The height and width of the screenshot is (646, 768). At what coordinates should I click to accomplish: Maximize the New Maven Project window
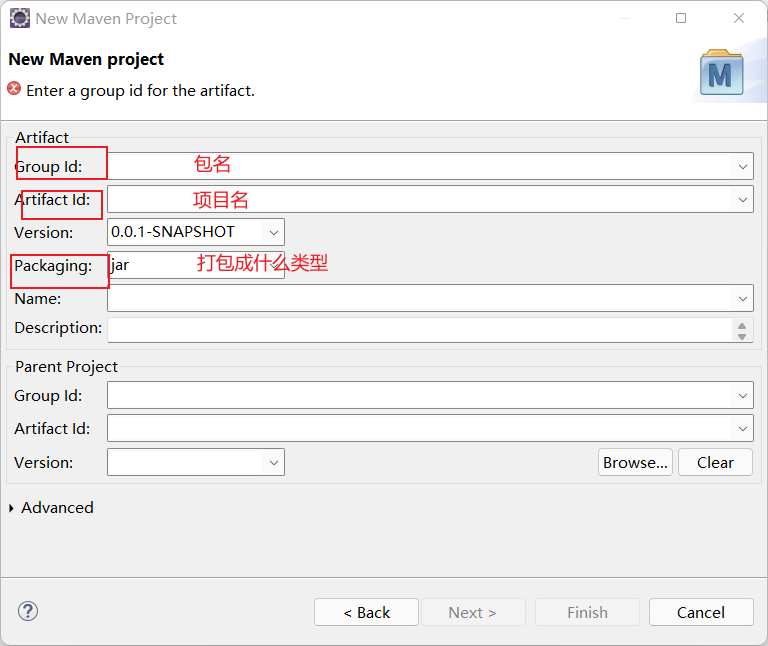[681, 18]
